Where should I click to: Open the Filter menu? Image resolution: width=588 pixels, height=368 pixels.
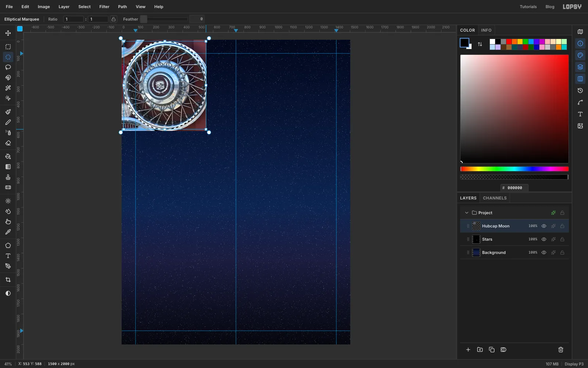click(104, 7)
